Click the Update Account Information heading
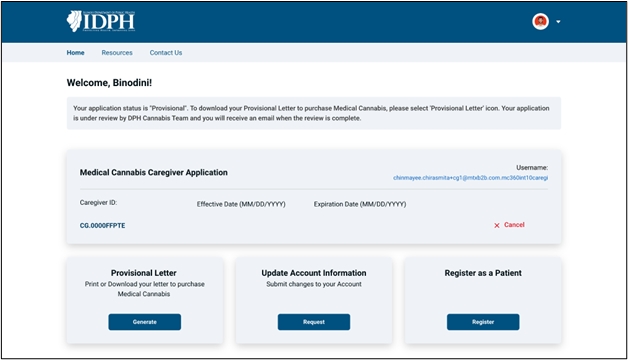This screenshot has height=360, width=628. point(314,273)
